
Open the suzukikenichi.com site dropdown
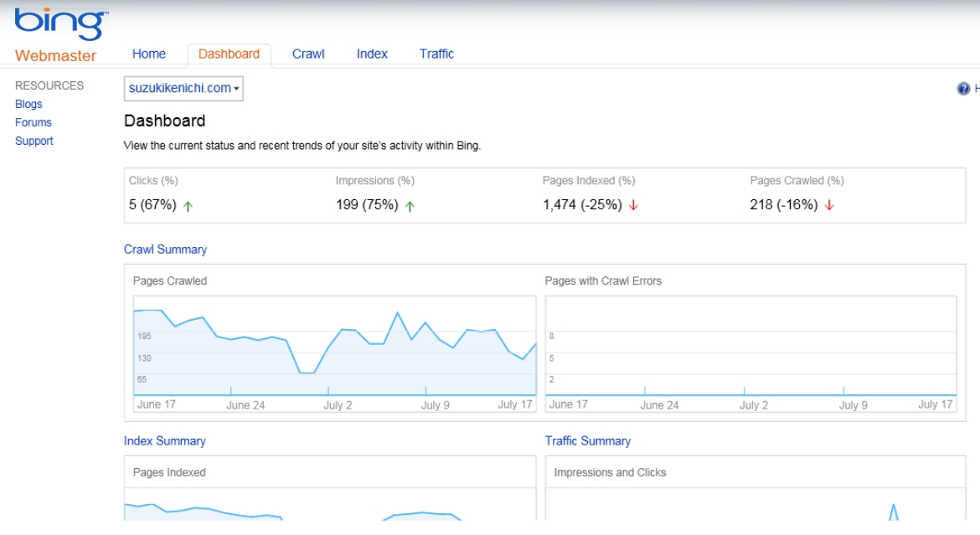pyautogui.click(x=183, y=88)
